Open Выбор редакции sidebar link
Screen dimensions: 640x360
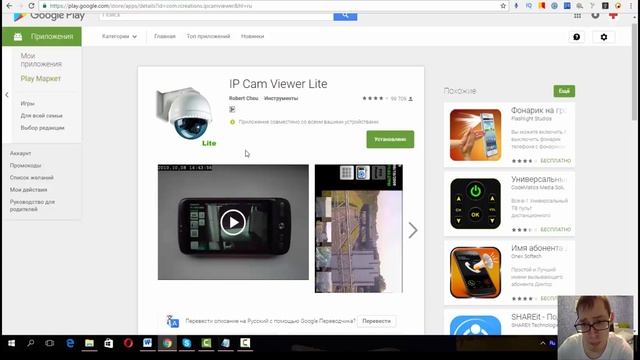(x=42, y=128)
